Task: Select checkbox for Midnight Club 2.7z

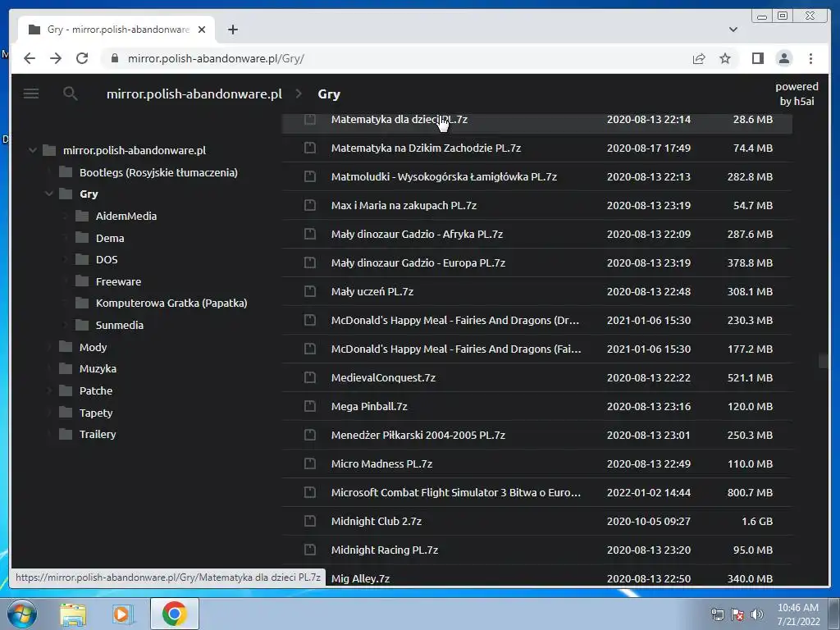Action: click(309, 521)
